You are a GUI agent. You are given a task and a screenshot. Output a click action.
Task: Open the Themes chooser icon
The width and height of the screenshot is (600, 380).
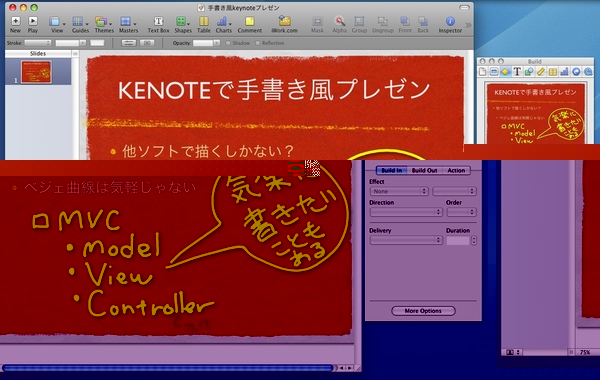[101, 21]
